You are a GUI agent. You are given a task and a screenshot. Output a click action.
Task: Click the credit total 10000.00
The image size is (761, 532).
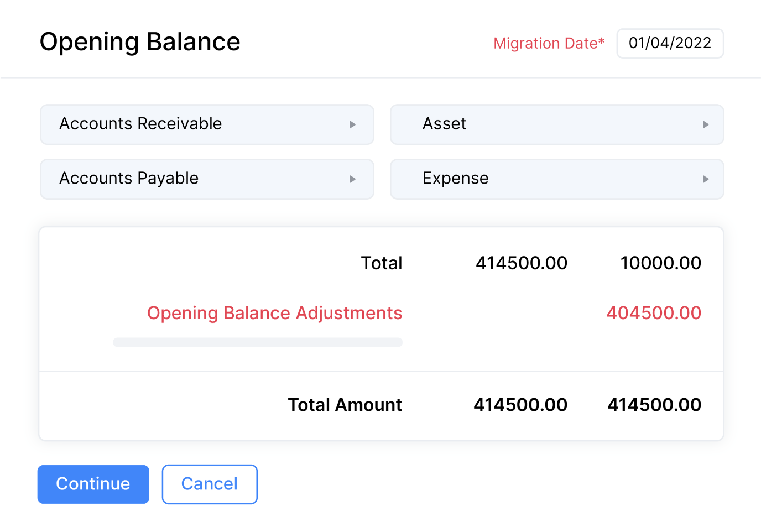point(661,263)
